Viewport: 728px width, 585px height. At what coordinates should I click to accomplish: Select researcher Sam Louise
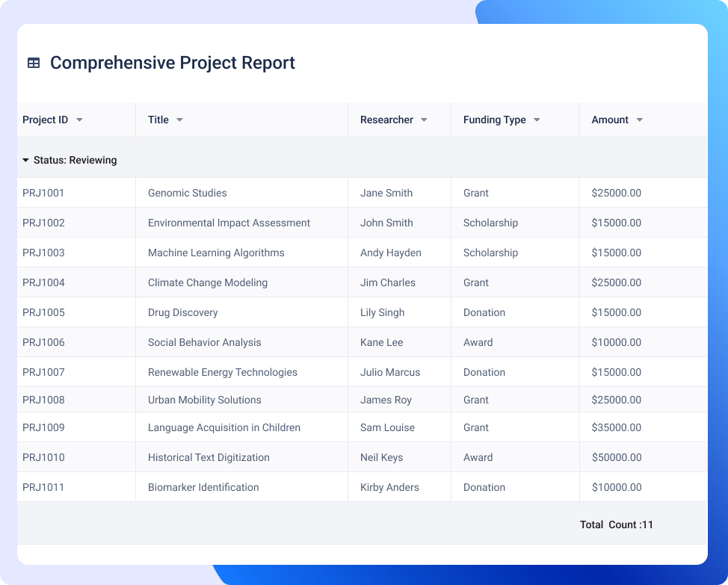[x=387, y=428]
